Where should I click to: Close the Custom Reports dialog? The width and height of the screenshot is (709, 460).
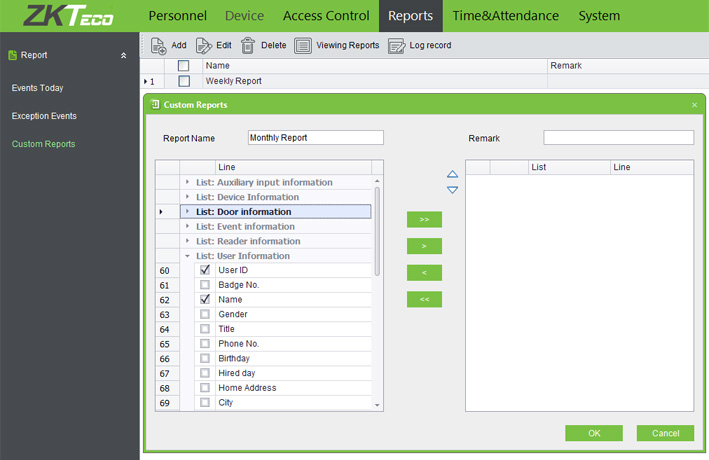click(x=694, y=105)
